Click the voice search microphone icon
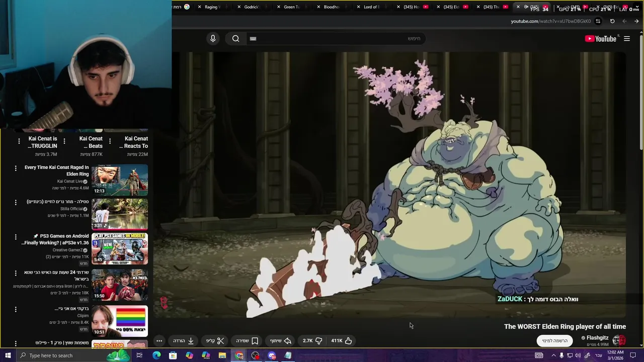The height and width of the screenshot is (362, 644). [213, 39]
